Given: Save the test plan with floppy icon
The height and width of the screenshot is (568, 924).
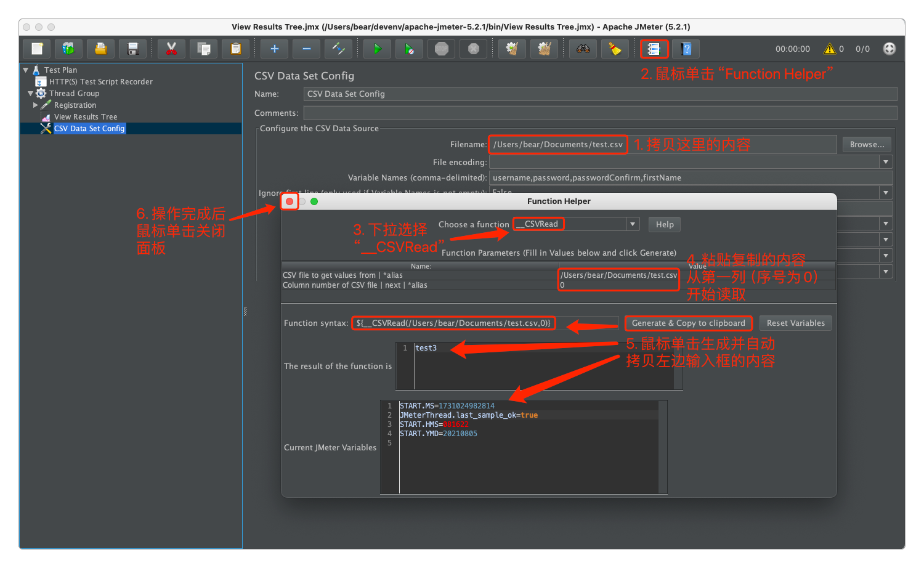Looking at the screenshot, I should click(x=133, y=49).
